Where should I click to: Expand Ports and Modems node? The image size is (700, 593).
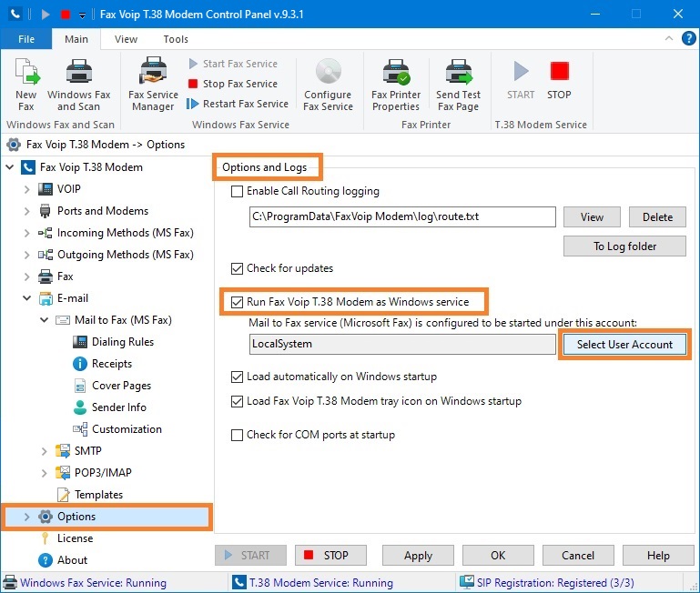coord(26,211)
